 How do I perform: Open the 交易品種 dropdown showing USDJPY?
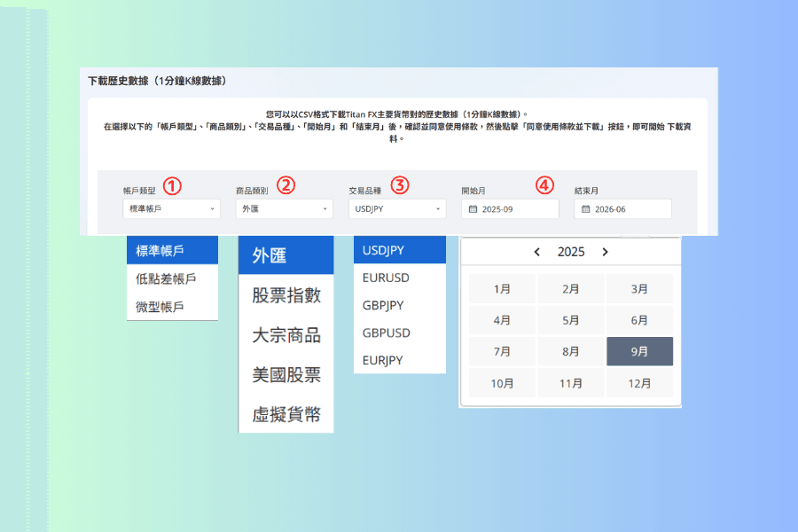[x=397, y=208]
